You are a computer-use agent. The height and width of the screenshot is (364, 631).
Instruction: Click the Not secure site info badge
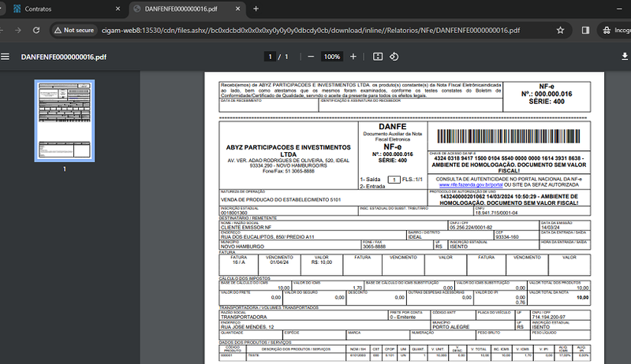pyautogui.click(x=74, y=30)
